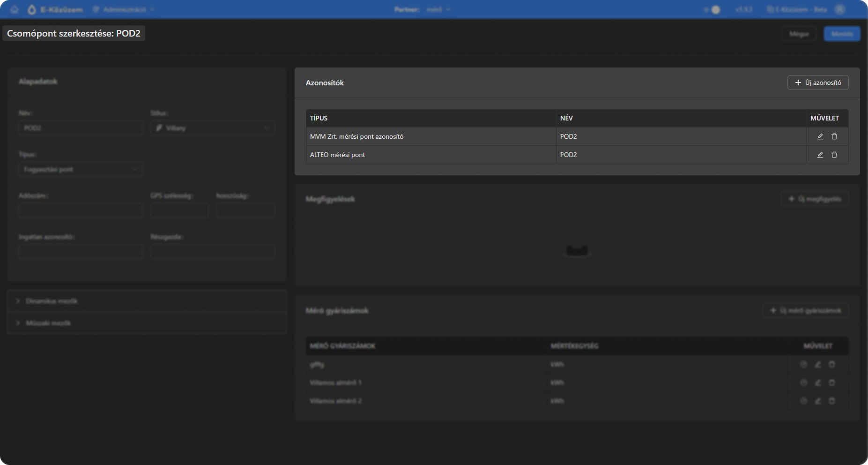Click the Név input field
868x465 pixels.
(80, 128)
